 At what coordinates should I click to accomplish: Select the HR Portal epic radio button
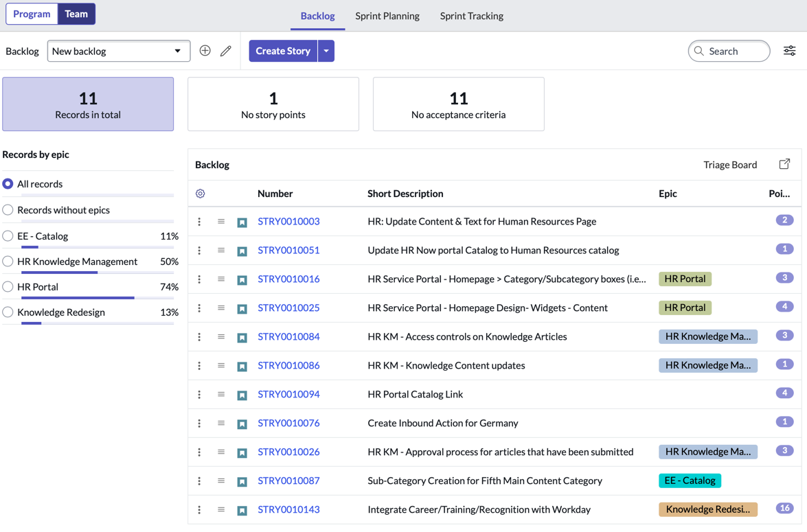[x=8, y=286]
